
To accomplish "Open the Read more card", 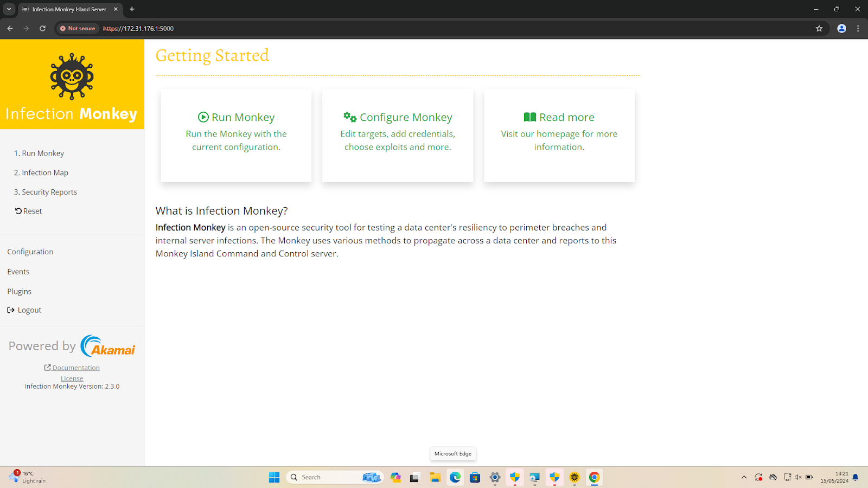I will [x=559, y=136].
